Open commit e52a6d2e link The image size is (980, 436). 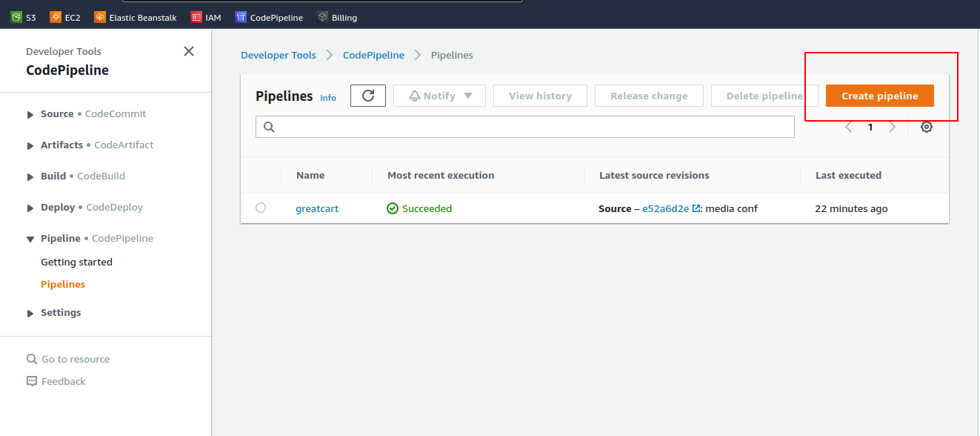click(x=665, y=208)
